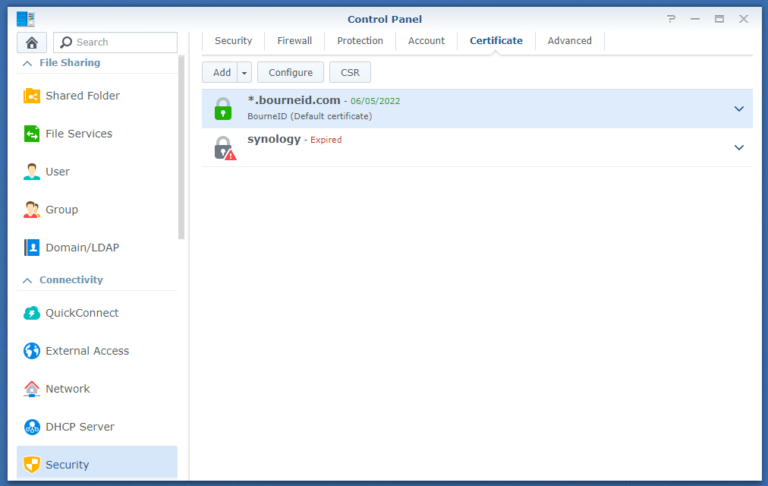Image resolution: width=768 pixels, height=486 pixels.
Task: Click the Configure button
Action: (x=290, y=72)
